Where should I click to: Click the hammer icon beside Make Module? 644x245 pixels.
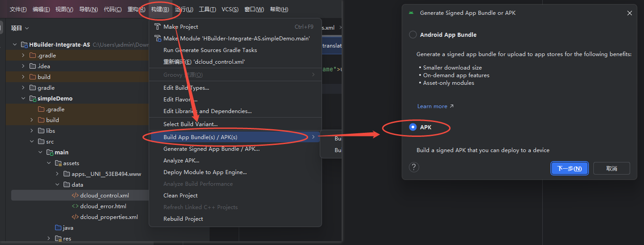[x=157, y=38]
